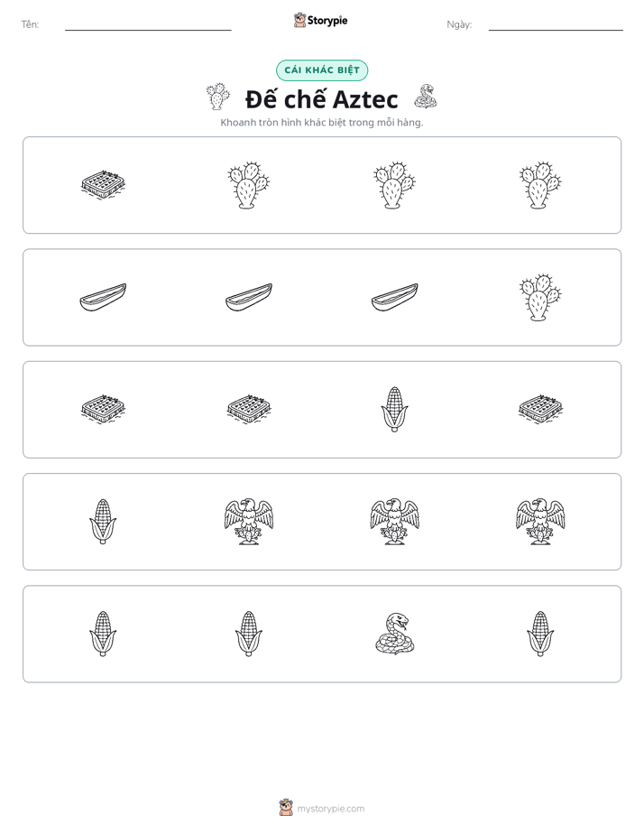
Task: Click the Ngày date input line
Action: pos(556,24)
